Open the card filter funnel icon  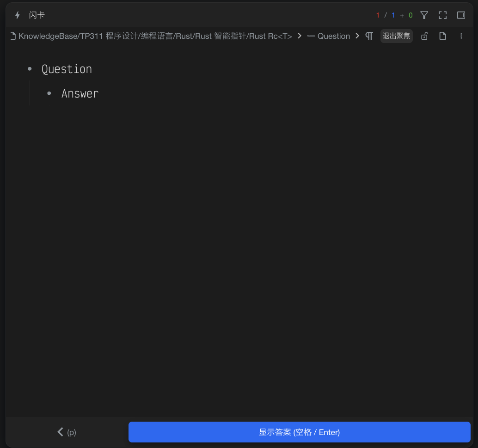pos(424,15)
